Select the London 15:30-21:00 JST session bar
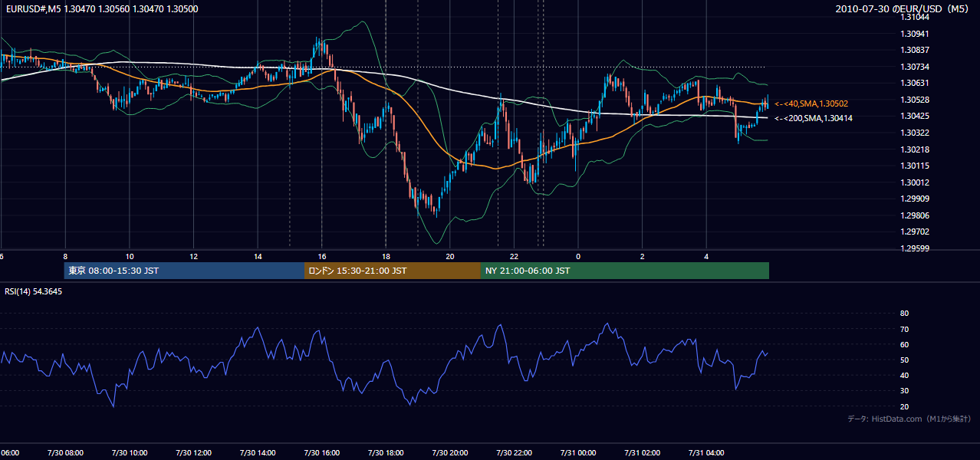This screenshot has height=460, width=980. [x=393, y=271]
